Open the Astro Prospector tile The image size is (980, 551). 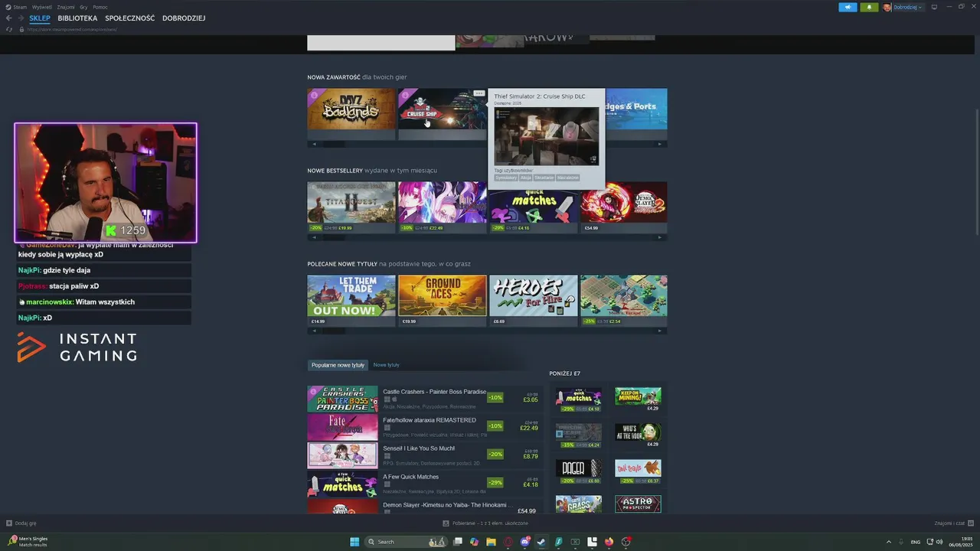coord(638,504)
